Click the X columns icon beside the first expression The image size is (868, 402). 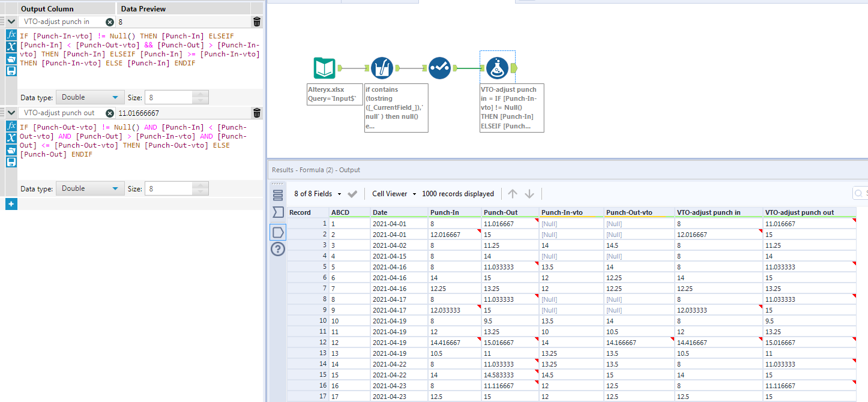[x=11, y=47]
